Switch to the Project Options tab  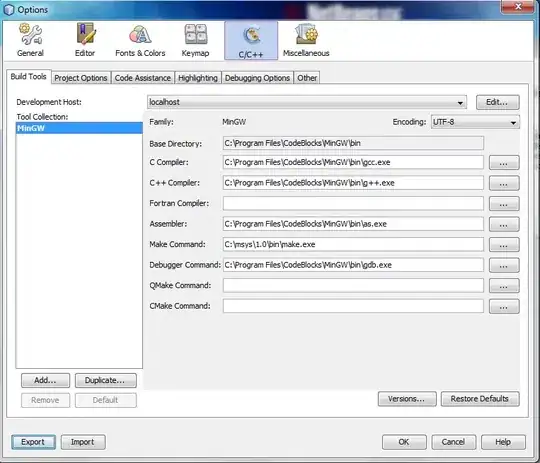81,78
